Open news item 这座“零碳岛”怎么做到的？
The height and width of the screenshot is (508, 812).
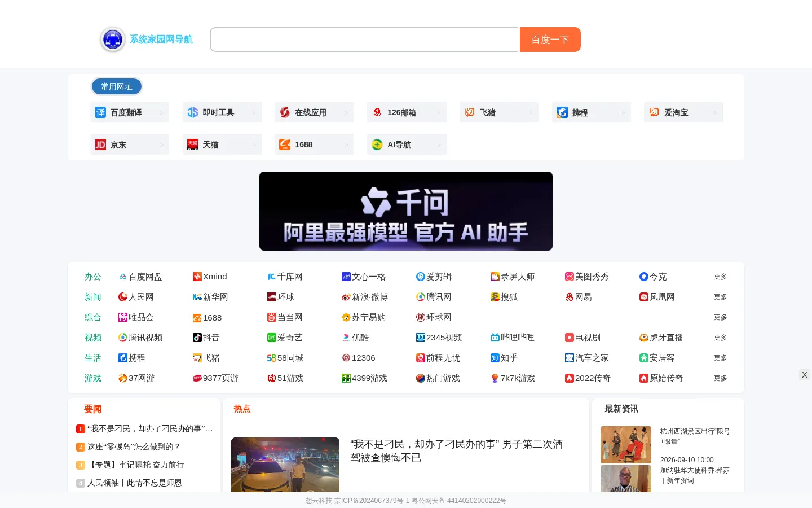134,446
